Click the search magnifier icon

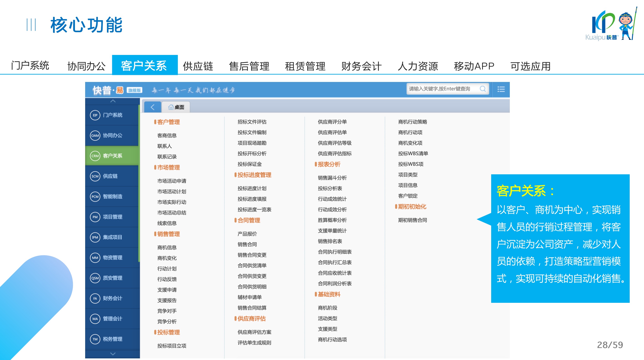(x=483, y=89)
